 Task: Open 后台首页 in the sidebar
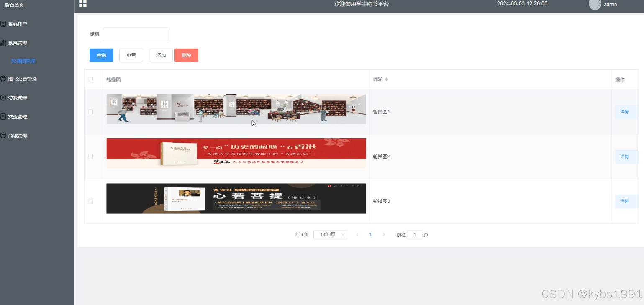(x=14, y=5)
